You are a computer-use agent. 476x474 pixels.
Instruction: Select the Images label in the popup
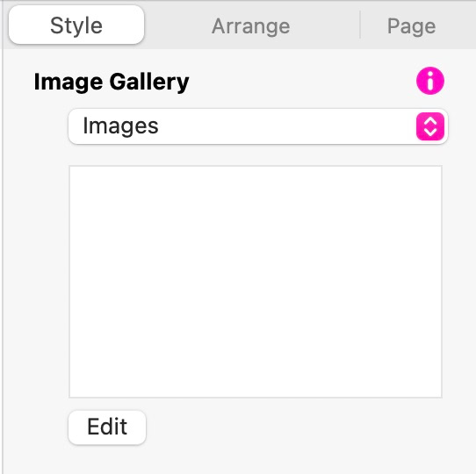120,126
